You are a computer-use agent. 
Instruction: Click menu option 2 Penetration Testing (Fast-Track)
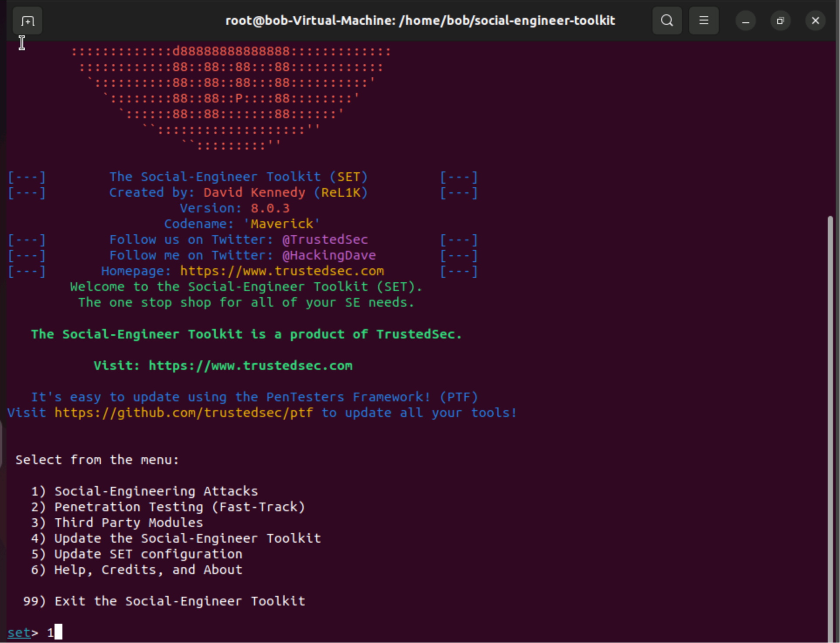[x=168, y=507]
